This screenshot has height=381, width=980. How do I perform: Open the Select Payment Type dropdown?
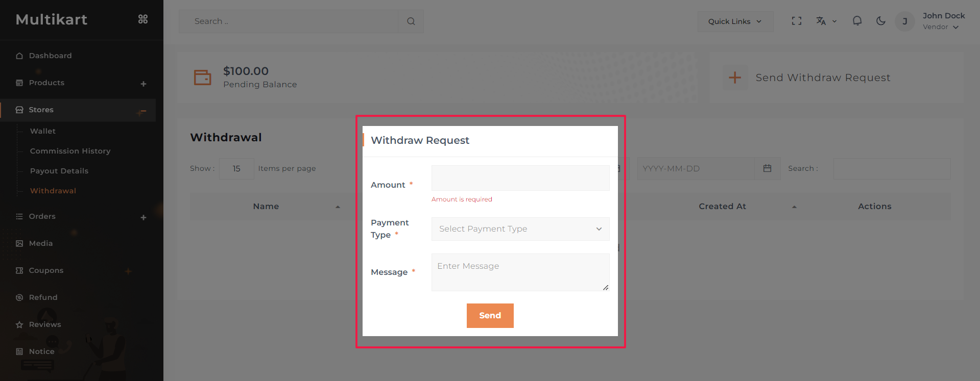tap(520, 229)
